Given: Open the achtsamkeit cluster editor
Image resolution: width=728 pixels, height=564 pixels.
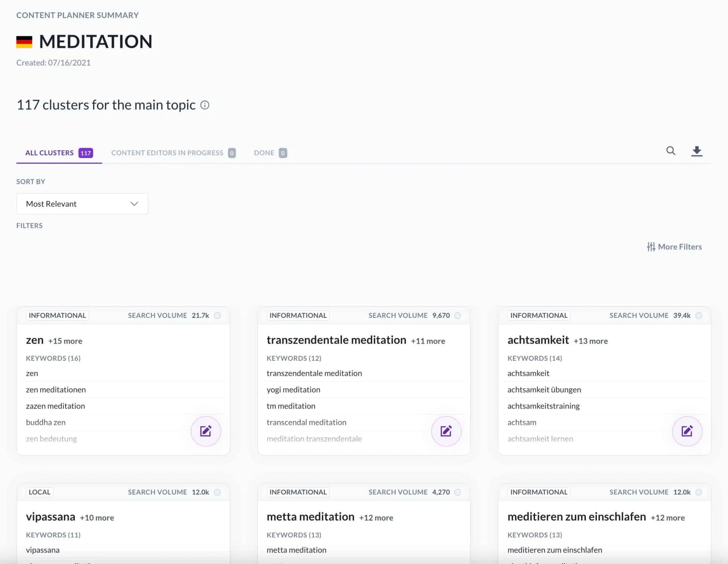Looking at the screenshot, I should click(687, 431).
